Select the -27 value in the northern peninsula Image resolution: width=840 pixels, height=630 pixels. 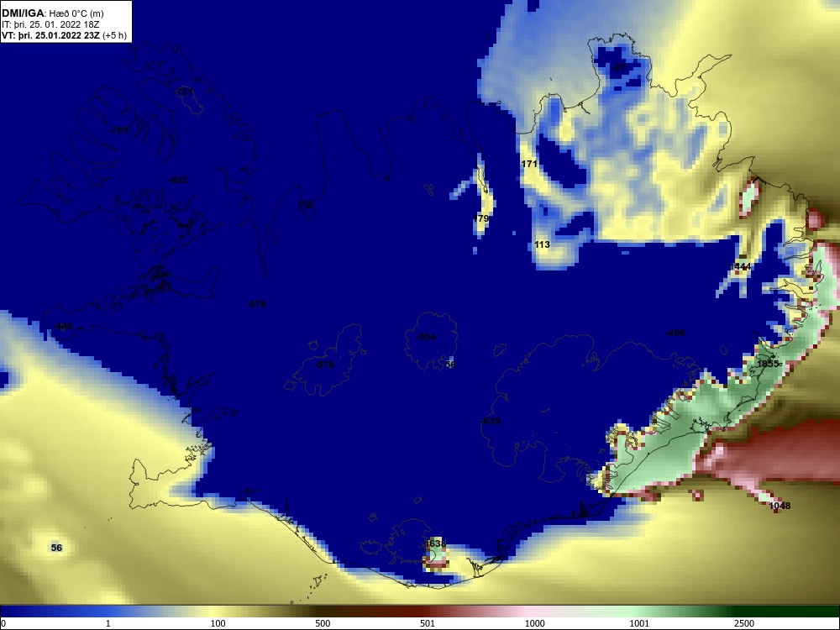click(x=617, y=67)
